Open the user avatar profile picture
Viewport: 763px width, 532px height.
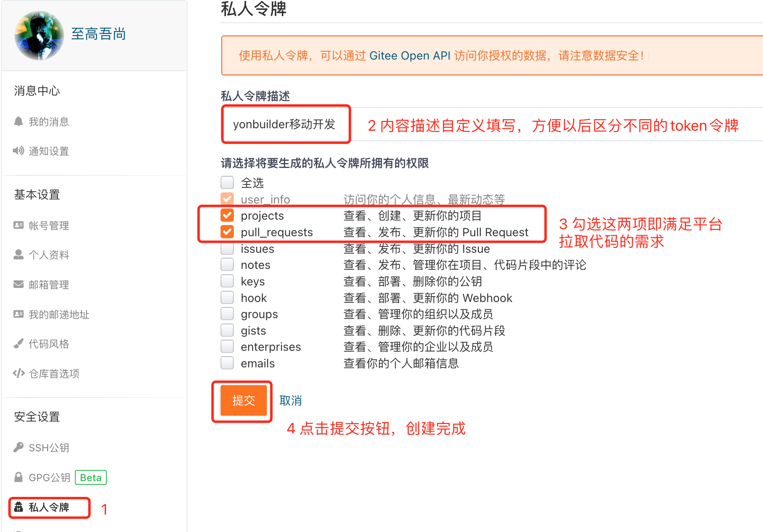tap(39, 35)
